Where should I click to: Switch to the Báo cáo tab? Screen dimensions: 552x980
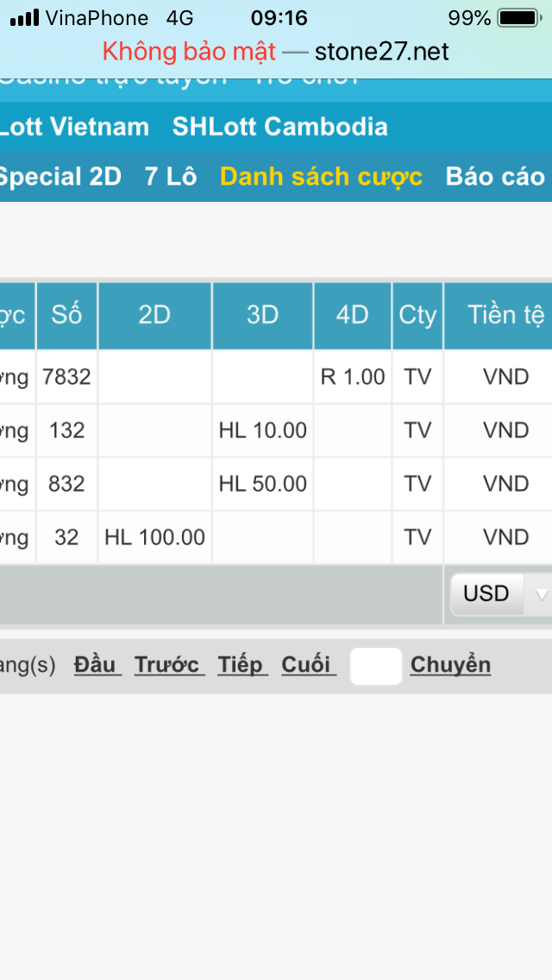[x=494, y=177]
